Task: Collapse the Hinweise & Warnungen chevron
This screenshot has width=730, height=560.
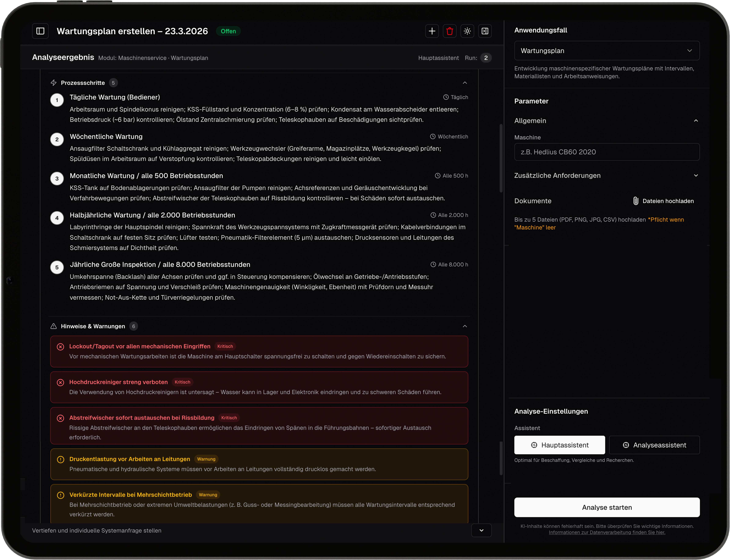Action: tap(465, 326)
